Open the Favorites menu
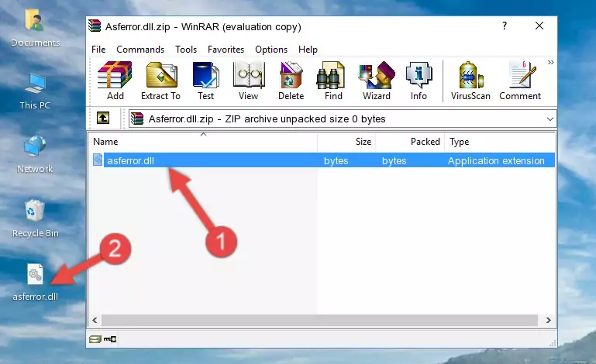This screenshot has height=364, width=596. (x=226, y=50)
